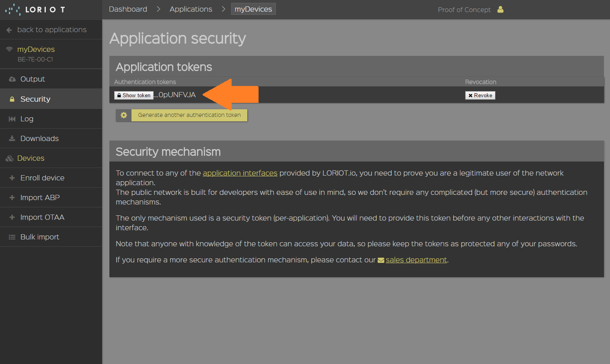Screen dimensions: 610x364
Task: Click the LORIOT logo
Action: (35, 10)
